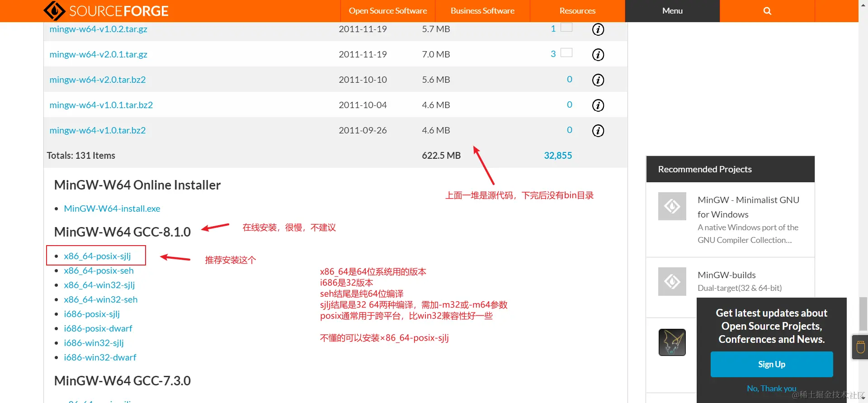Open the x86_64-posix-seh link
Viewport: 868px width, 403px height.
coord(99,270)
